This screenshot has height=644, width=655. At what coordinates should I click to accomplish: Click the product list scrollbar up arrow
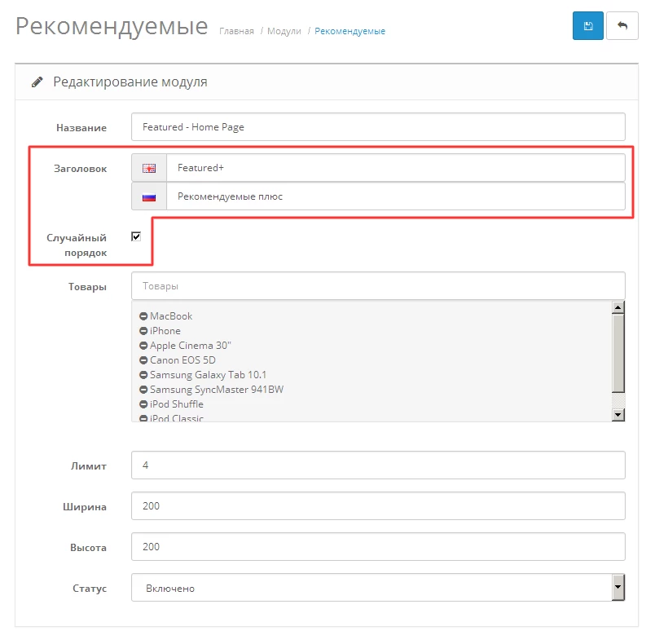tap(618, 307)
